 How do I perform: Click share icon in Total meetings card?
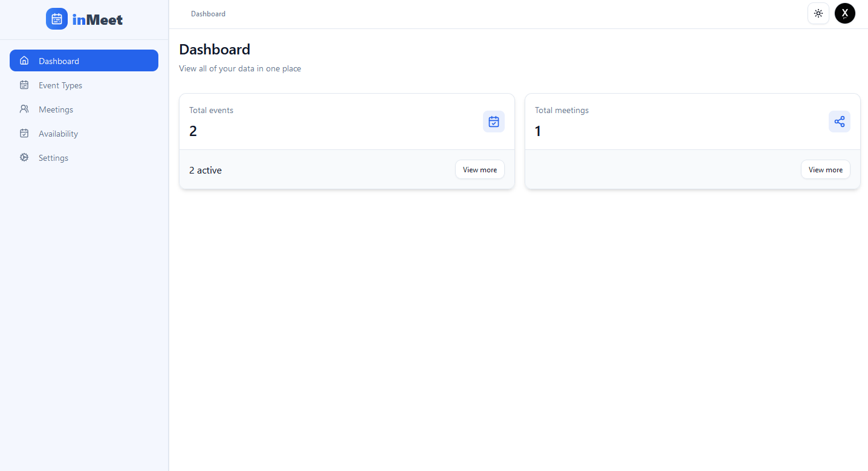click(x=840, y=122)
